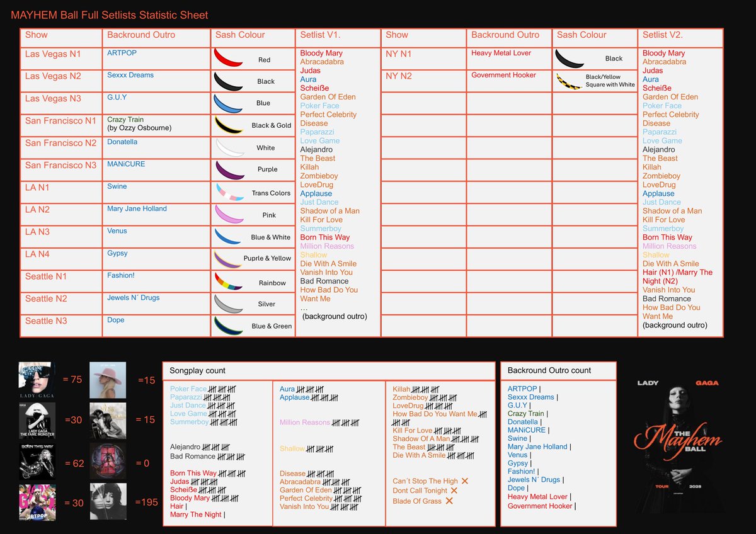Click the black sash swatch in NY N1 row

pyautogui.click(x=571, y=59)
